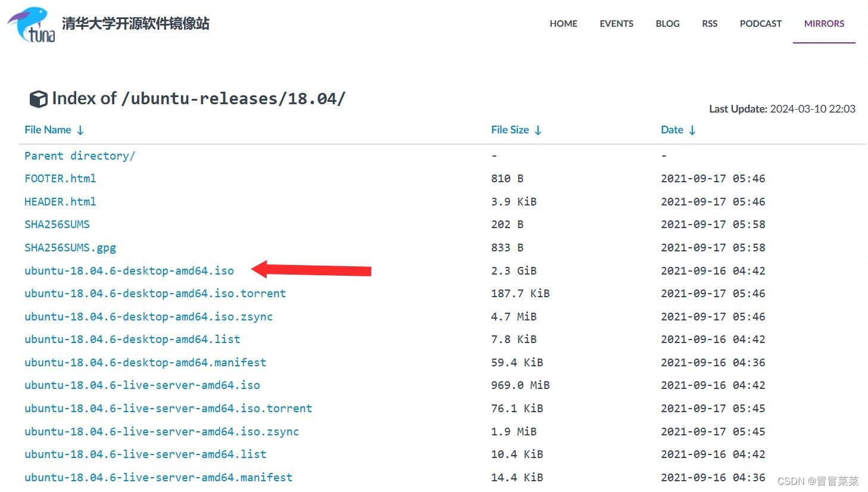Click the date in the live-server-amd64.iso.torrent row
The width and height of the screenshot is (868, 492).
tap(713, 409)
